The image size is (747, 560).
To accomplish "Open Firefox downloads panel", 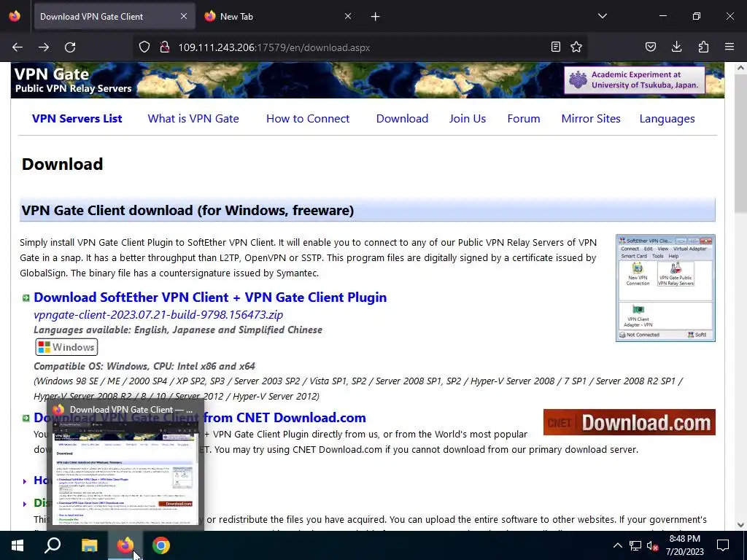I will click(676, 47).
